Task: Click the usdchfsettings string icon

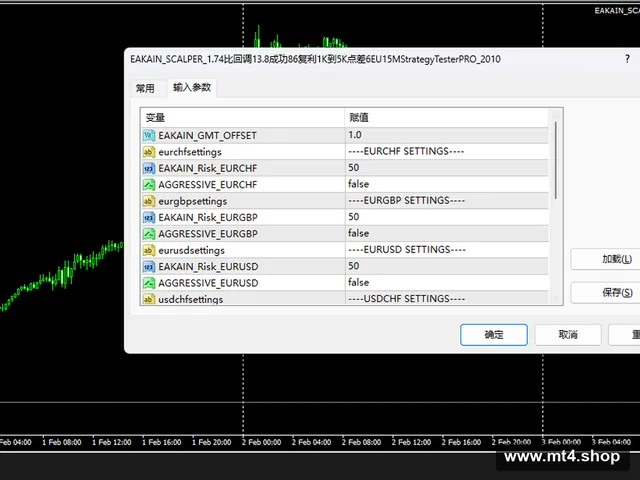Action: (149, 299)
